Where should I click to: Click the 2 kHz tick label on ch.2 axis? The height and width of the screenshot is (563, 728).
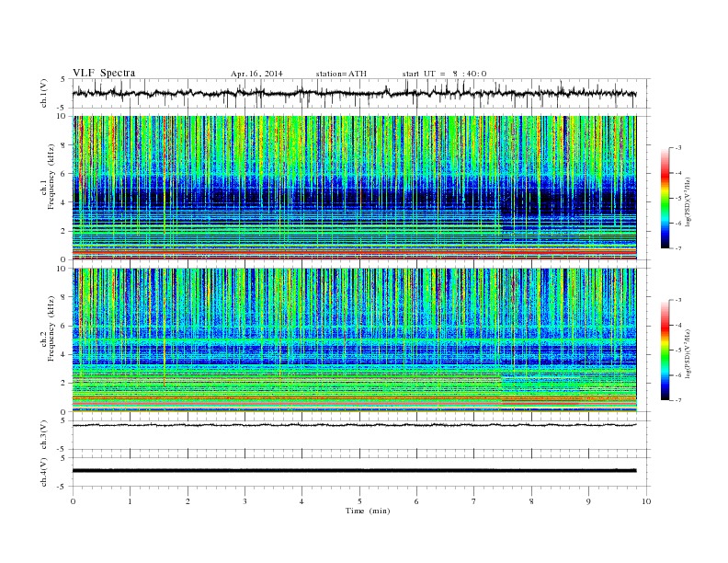pyautogui.click(x=63, y=384)
